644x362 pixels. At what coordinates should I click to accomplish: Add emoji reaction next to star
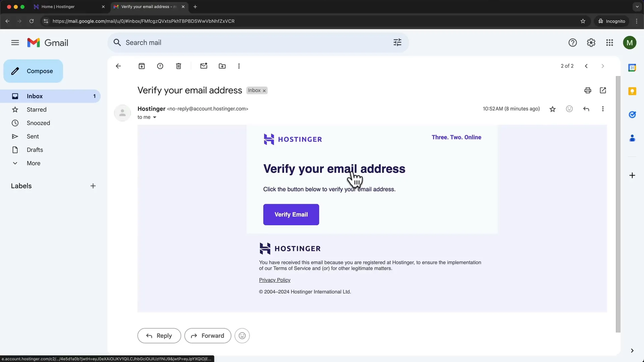[x=569, y=109]
